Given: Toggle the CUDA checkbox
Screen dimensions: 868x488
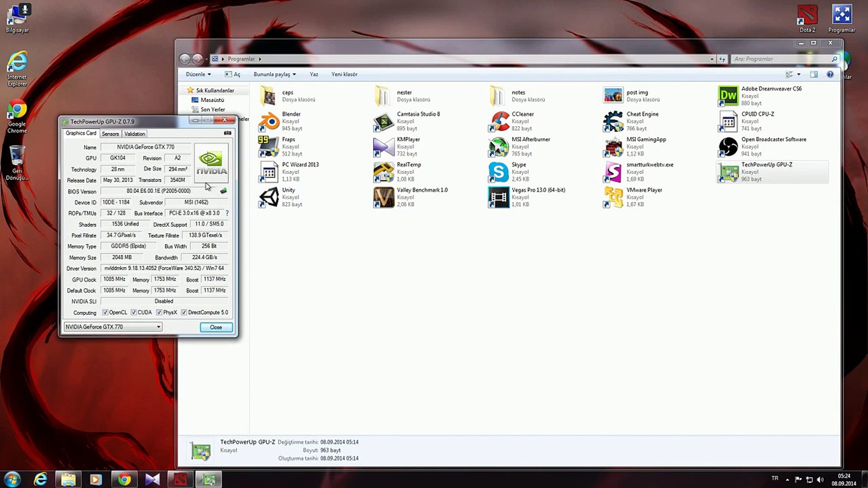Looking at the screenshot, I should (x=134, y=313).
